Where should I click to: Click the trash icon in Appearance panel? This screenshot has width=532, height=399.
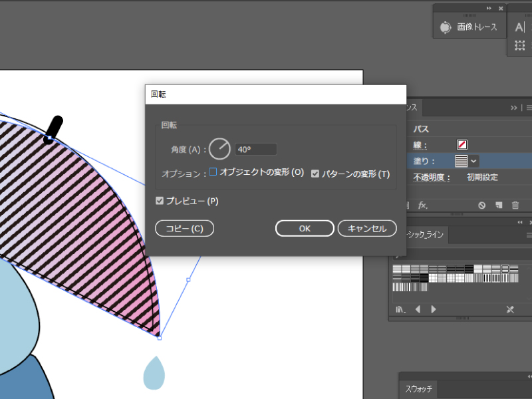(x=515, y=205)
